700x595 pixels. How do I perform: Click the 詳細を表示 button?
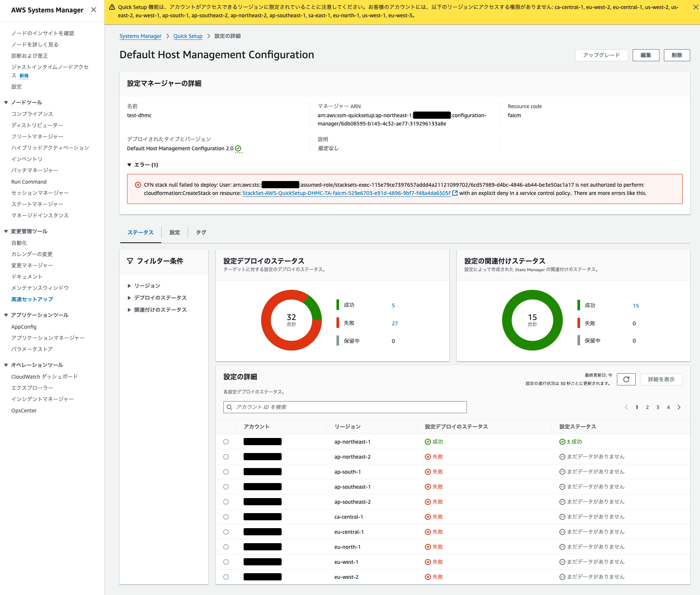pos(661,379)
